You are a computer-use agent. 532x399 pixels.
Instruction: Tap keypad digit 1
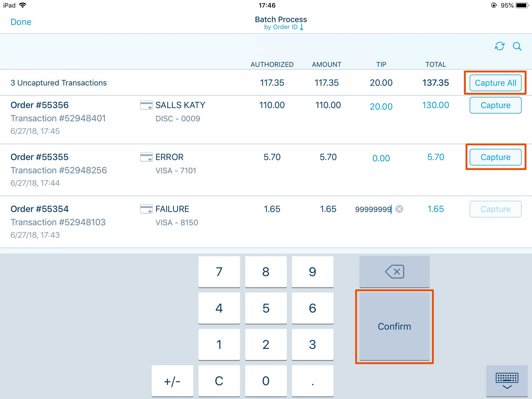(x=219, y=344)
